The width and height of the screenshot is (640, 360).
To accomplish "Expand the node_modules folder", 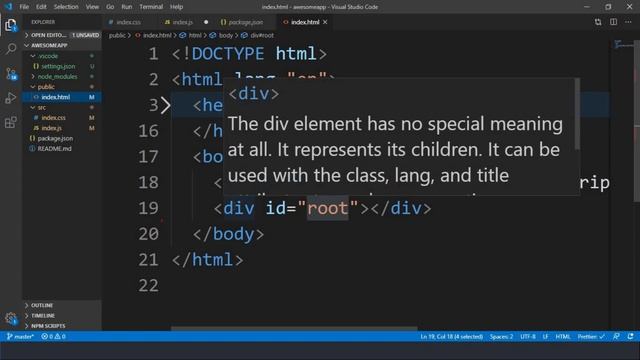I will tap(61, 76).
